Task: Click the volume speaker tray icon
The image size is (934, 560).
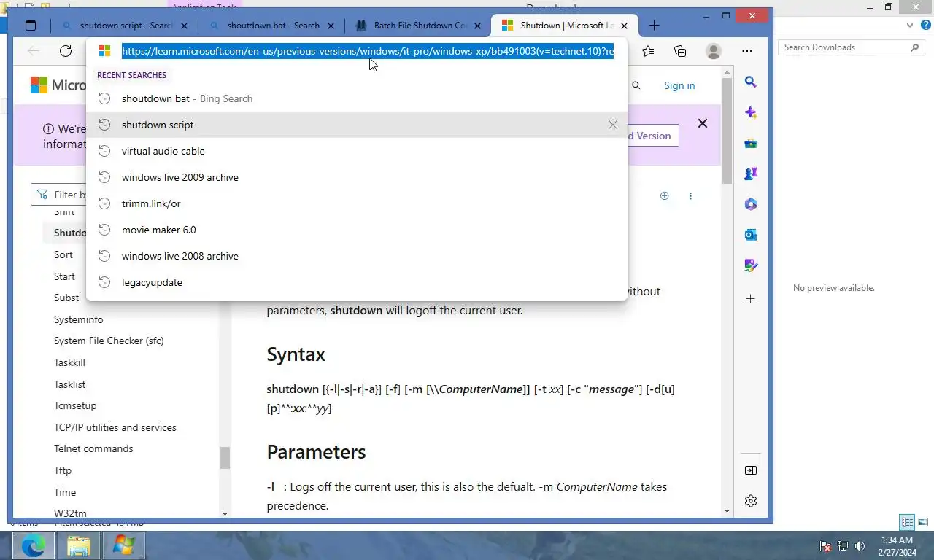Action: pos(860,545)
